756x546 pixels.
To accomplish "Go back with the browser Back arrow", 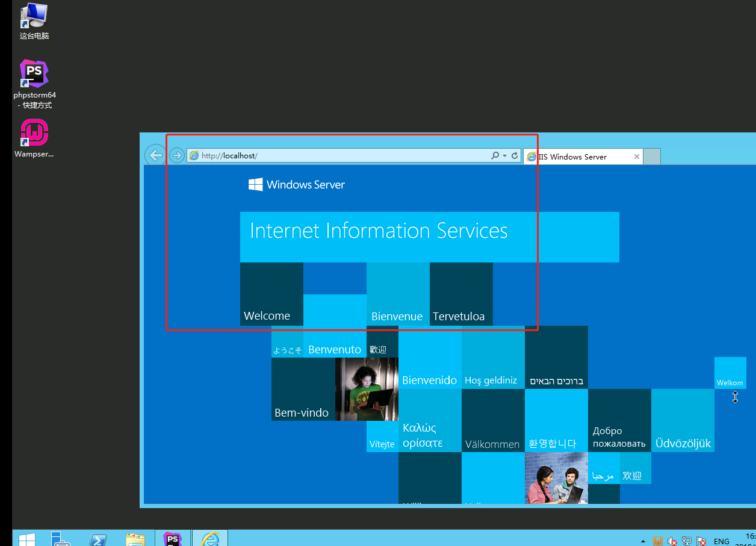I will point(155,155).
